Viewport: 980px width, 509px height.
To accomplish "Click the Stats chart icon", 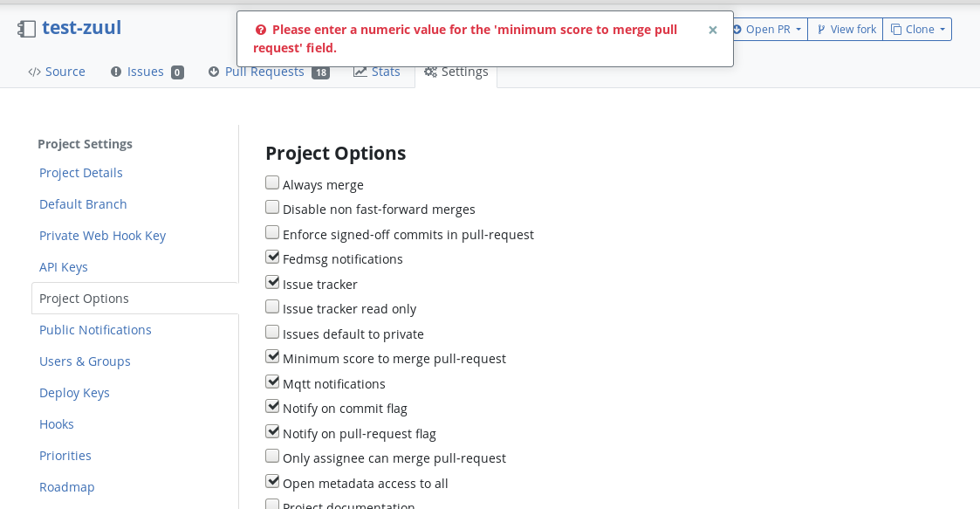I will click(360, 72).
